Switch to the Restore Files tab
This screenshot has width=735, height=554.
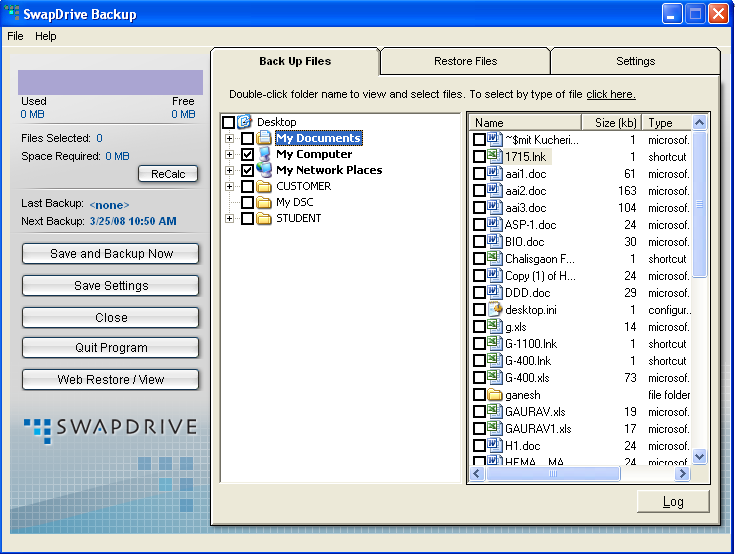[465, 61]
